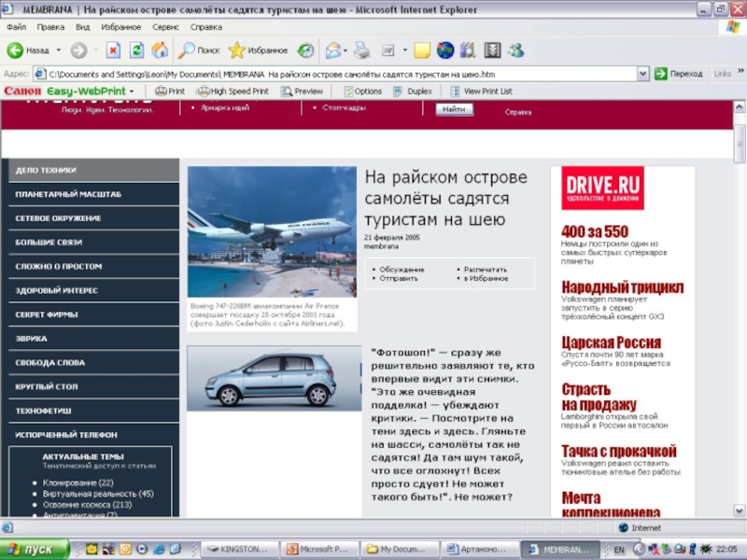Click the page scrollbar down arrow
This screenshot has height=560, width=747.
740,511
